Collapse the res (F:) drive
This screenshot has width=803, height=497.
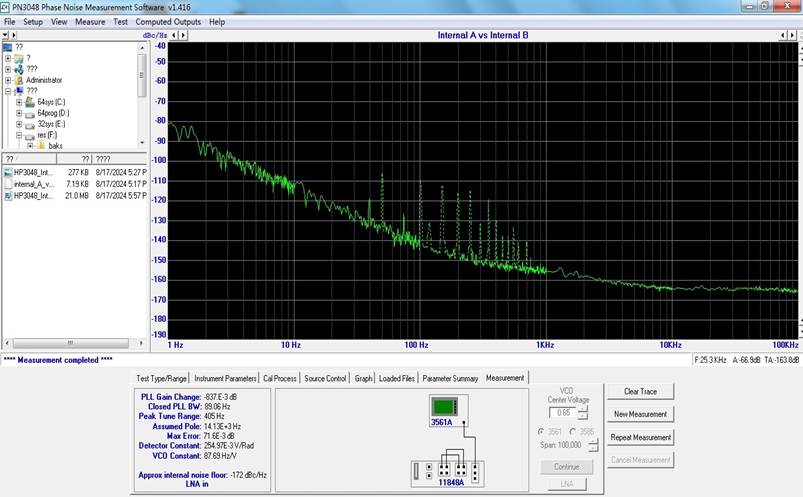click(x=19, y=135)
